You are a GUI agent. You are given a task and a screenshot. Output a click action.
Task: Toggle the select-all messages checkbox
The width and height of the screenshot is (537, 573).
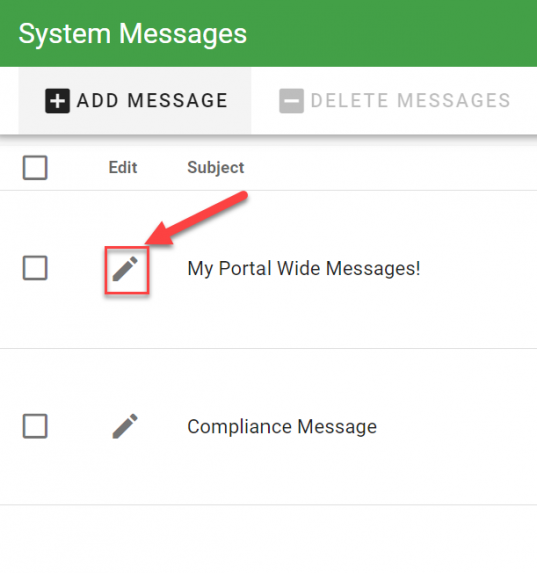35,168
